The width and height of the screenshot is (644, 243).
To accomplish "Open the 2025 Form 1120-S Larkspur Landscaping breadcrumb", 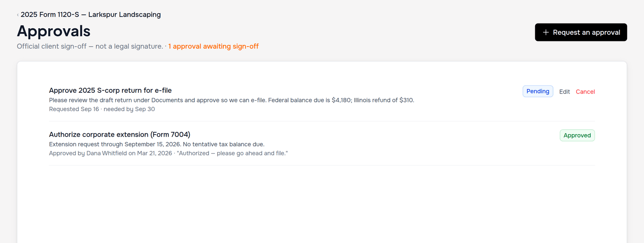I will (91, 14).
